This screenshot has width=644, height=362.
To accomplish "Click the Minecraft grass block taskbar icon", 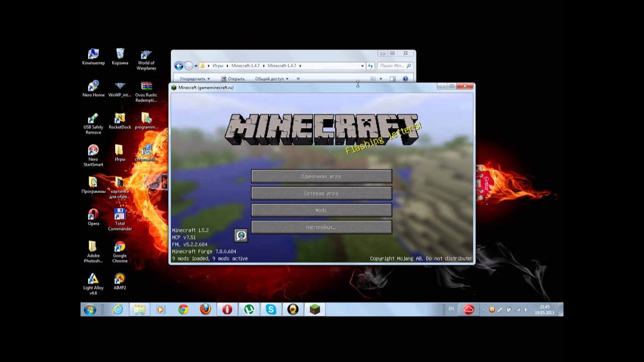I will tap(315, 310).
